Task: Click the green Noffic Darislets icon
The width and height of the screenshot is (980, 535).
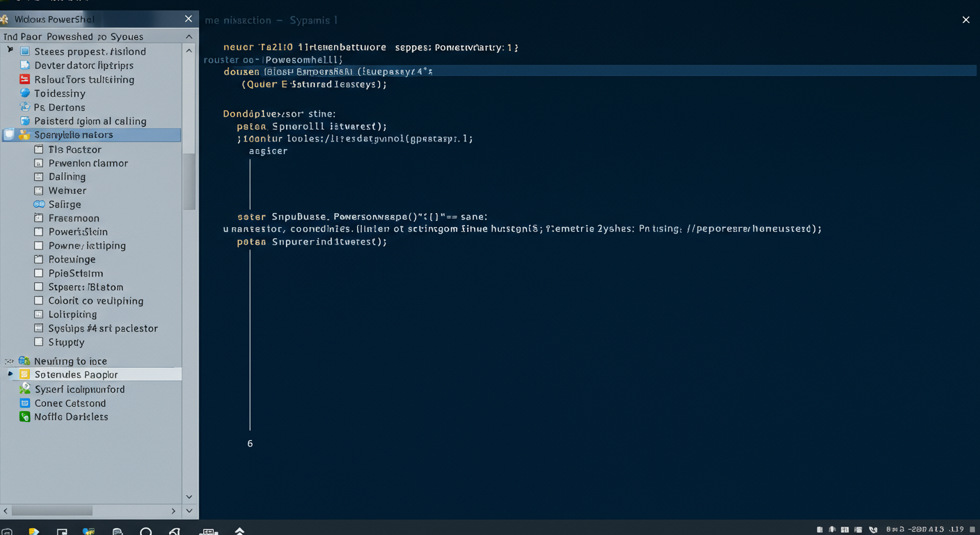Action: tap(25, 417)
